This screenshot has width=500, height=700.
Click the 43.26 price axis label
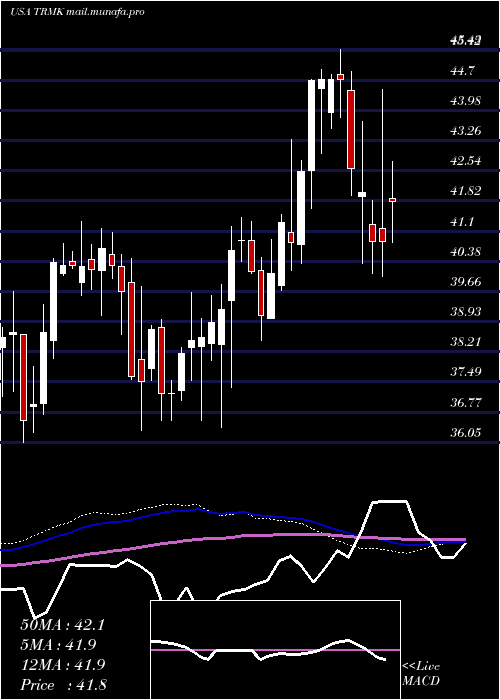point(466,131)
